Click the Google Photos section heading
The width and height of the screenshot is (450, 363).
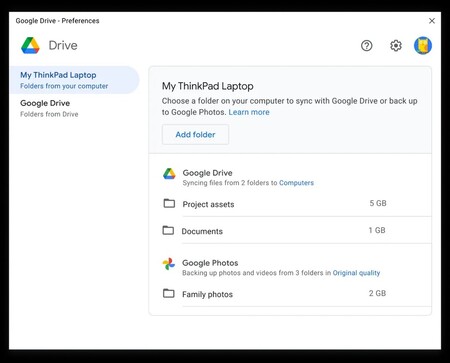(x=210, y=263)
